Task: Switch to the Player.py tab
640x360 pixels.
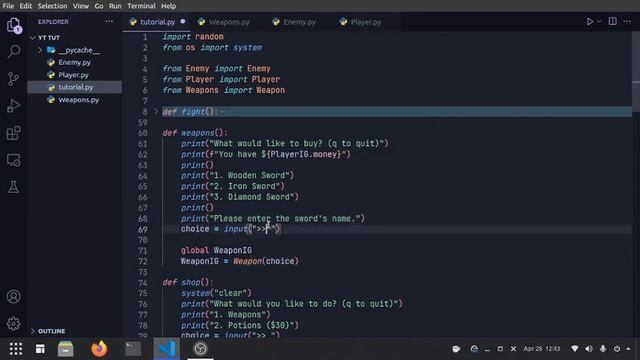Action: (x=366, y=22)
